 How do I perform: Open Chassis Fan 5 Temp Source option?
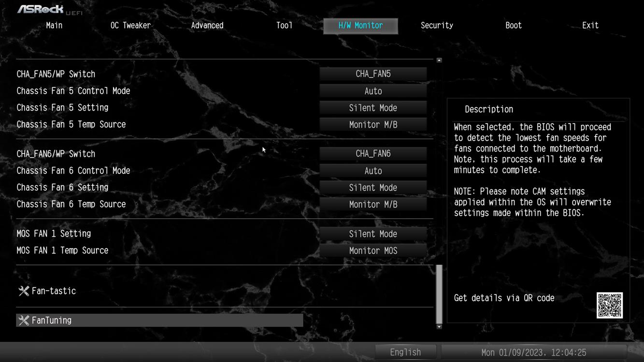373,125
